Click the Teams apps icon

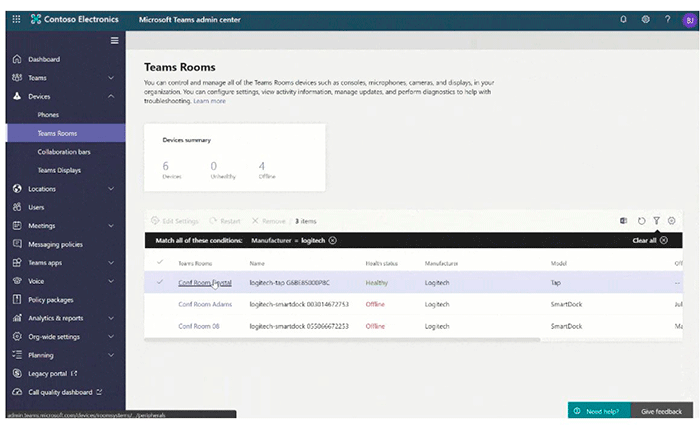17,263
